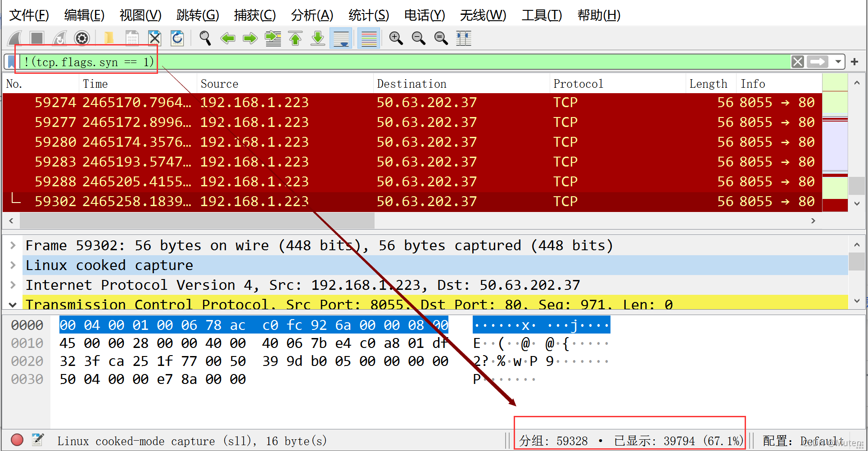Open the 工具(T) menu

point(542,15)
